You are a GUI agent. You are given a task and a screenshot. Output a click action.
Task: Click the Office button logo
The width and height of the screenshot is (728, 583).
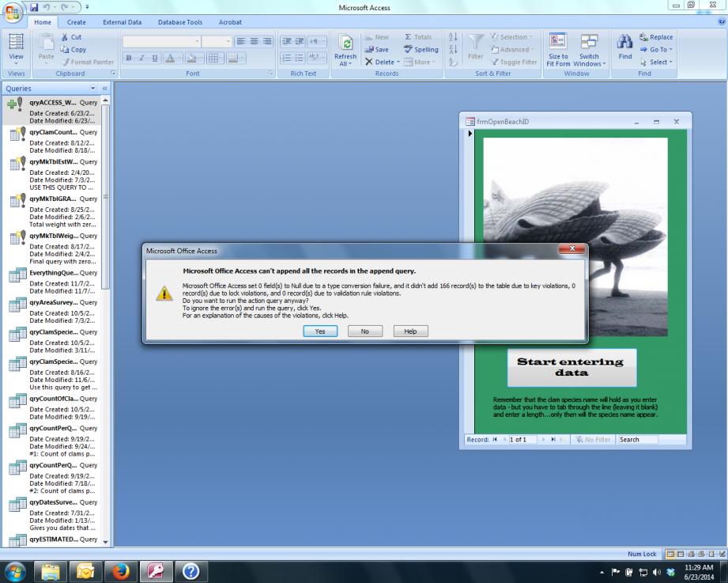point(13,13)
